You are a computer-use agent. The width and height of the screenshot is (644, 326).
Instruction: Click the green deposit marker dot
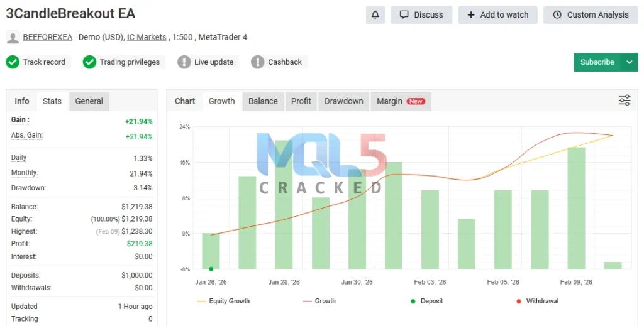211,269
